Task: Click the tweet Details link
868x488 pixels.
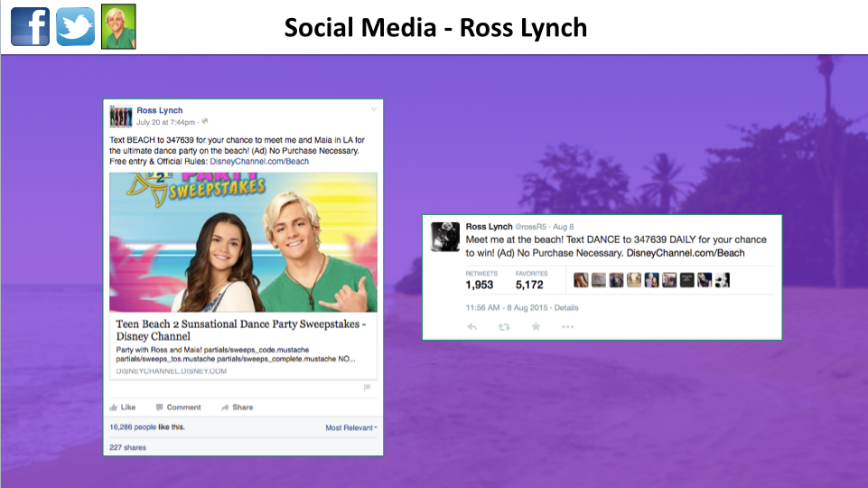Action: (x=566, y=307)
